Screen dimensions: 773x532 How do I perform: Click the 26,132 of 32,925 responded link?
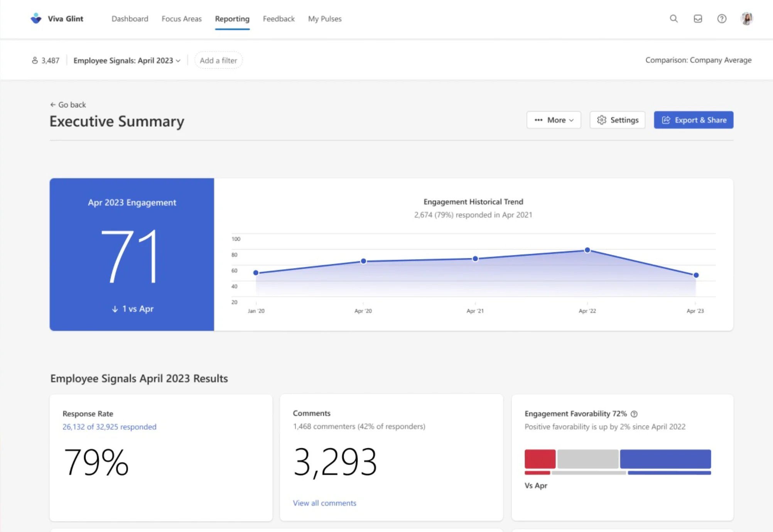[x=109, y=427]
